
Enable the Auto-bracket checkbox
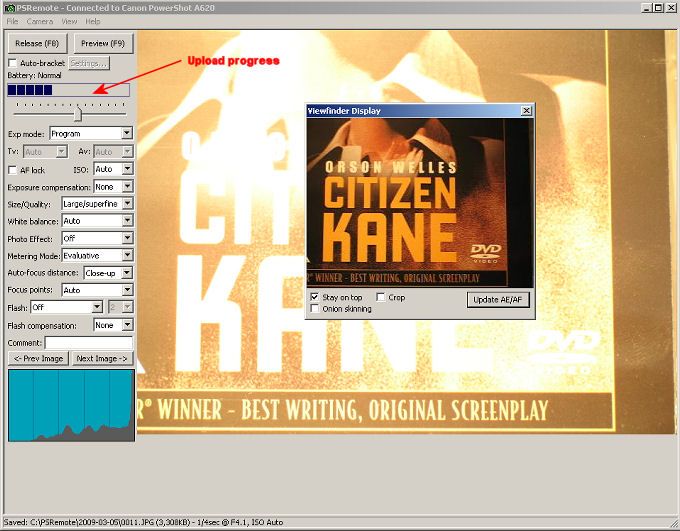[x=13, y=63]
